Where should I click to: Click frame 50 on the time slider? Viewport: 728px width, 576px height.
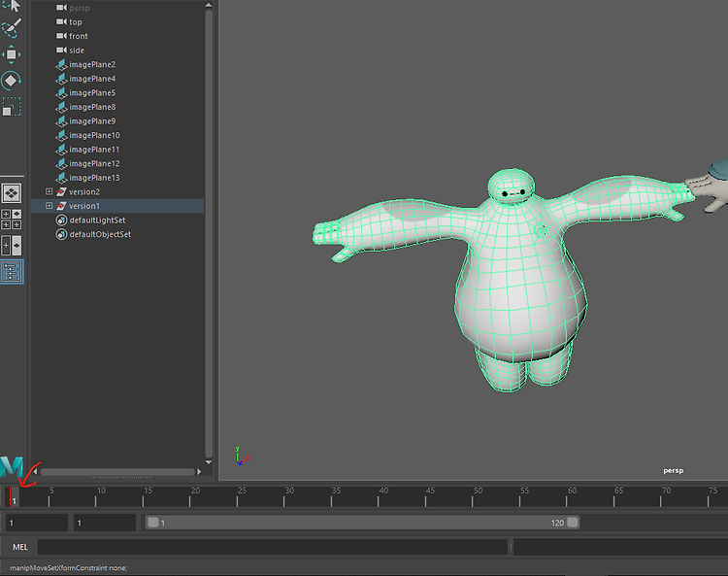[x=473, y=496]
